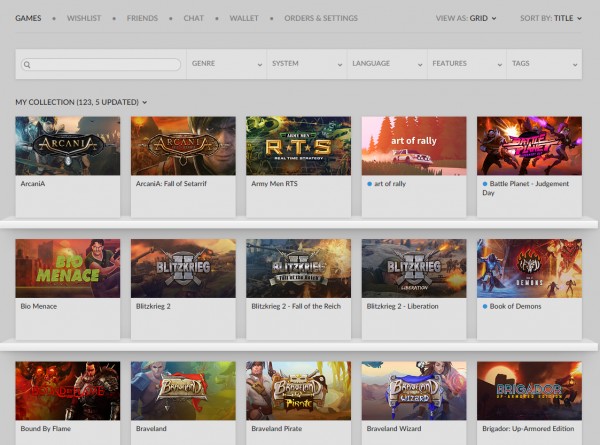The width and height of the screenshot is (600, 445).
Task: Open the Language filter dropdown
Action: tap(387, 64)
